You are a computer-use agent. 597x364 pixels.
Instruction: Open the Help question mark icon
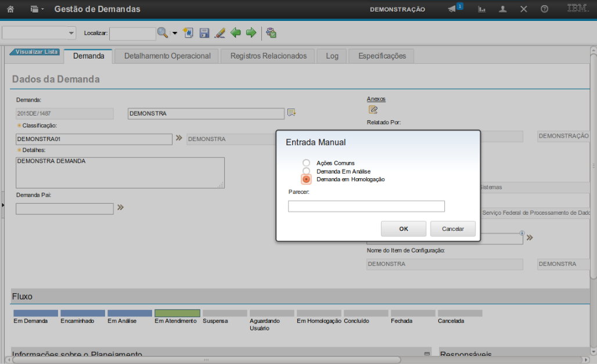pyautogui.click(x=544, y=9)
